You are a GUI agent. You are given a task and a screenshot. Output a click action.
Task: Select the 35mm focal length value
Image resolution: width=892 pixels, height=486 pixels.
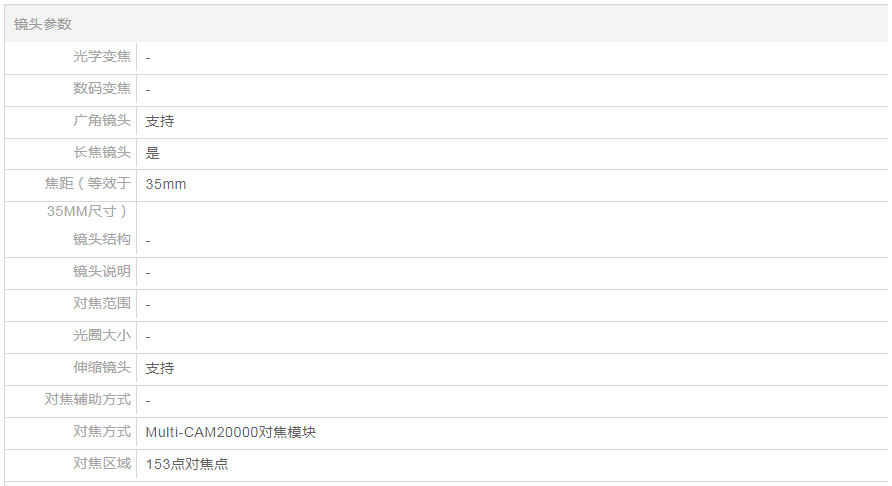[166, 184]
